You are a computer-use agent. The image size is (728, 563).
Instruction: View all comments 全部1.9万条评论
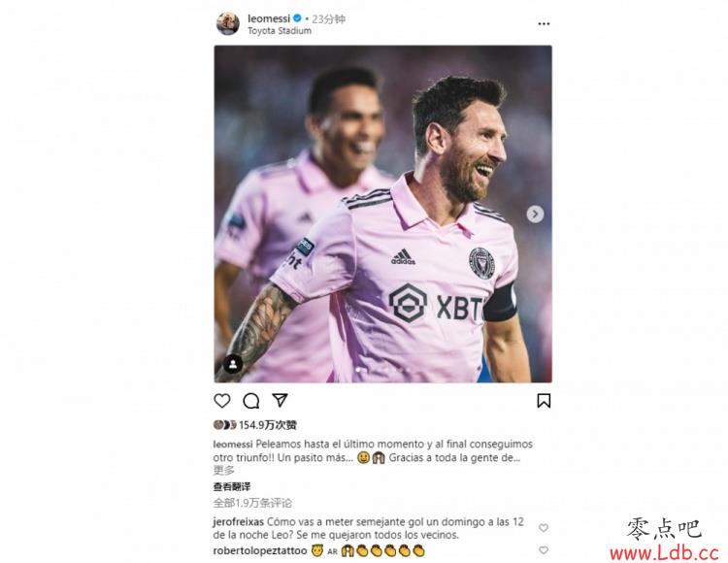point(252,503)
